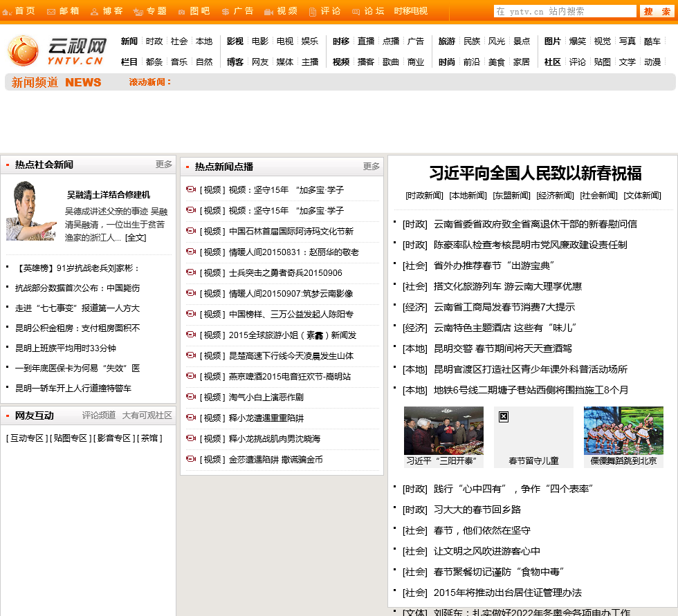
Task: Open the 影视 navigation category
Action: pos(235,41)
